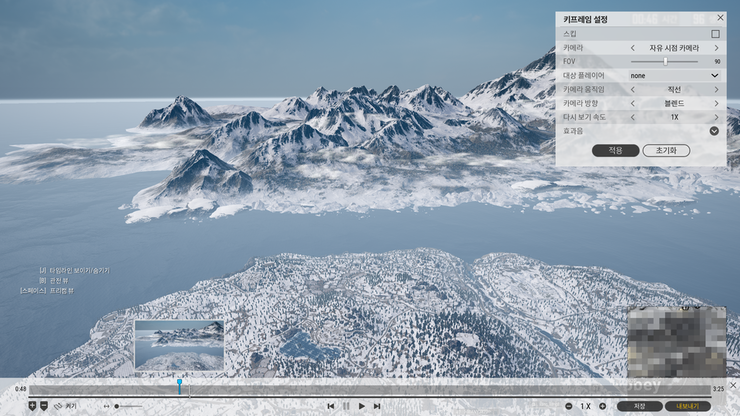The image size is (740, 416).
Task: Increase 다시 보기 속도 value
Action: click(x=716, y=117)
